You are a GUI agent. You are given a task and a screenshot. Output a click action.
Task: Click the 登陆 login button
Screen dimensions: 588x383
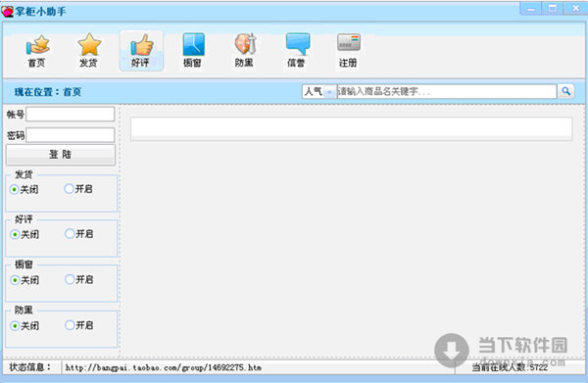coord(61,155)
